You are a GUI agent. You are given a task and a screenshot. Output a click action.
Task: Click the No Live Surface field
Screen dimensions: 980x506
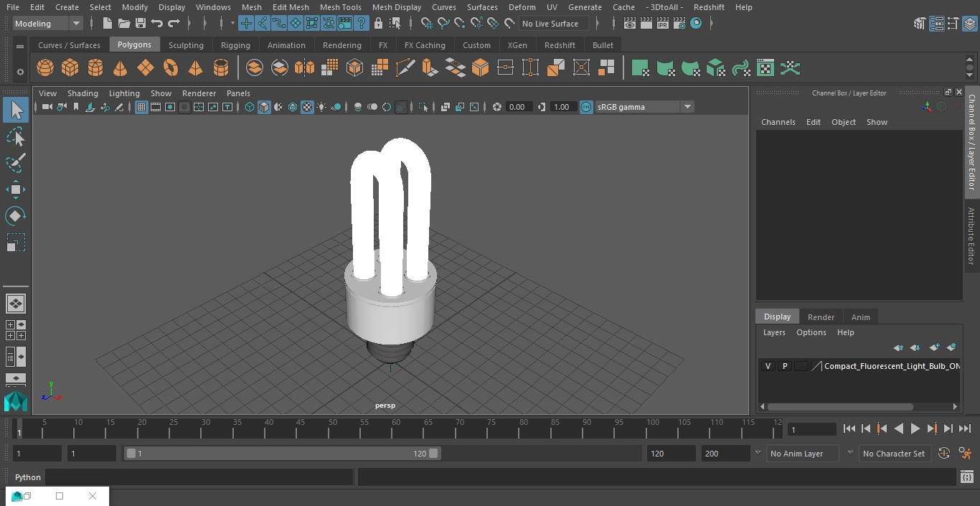(x=553, y=24)
